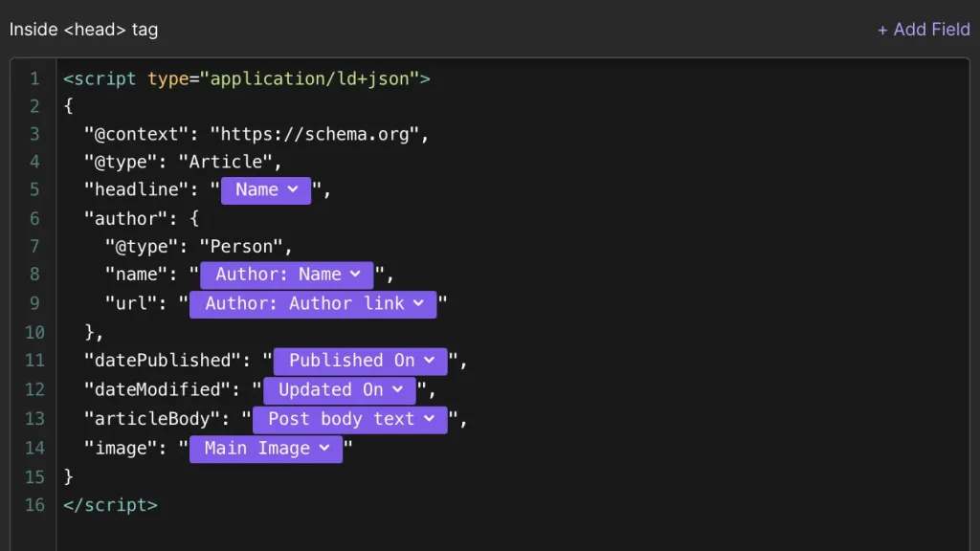Viewport: 980px width, 551px height.
Task: Click the + Add Field button
Action: [924, 30]
